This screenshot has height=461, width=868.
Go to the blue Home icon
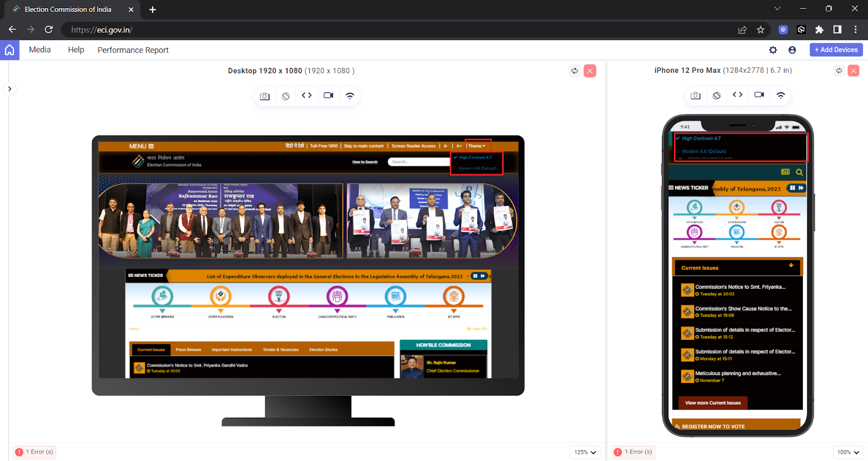pyautogui.click(x=10, y=50)
